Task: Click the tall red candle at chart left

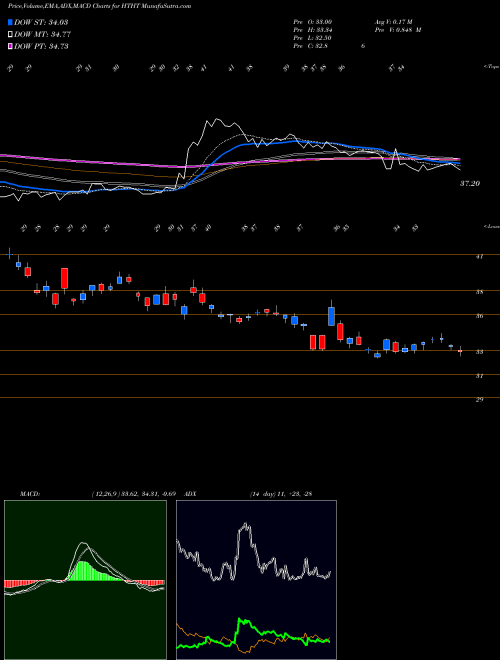Action: click(x=64, y=278)
